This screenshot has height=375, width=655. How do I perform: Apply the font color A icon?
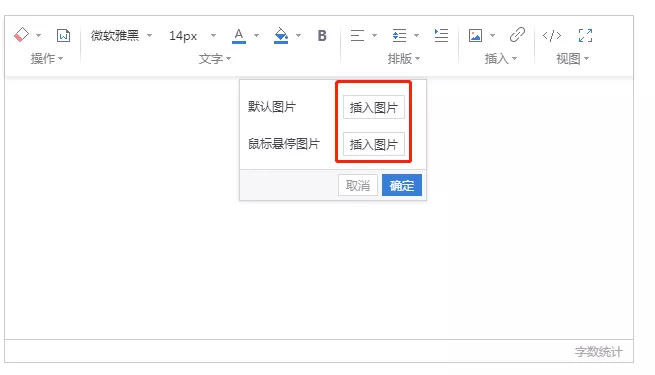click(239, 35)
